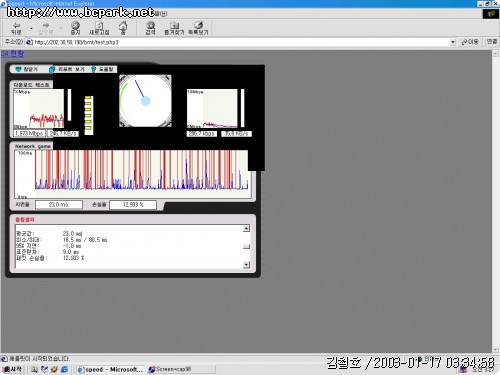Expand the address bar dropdown arrow
Screen dimensions: 500x375
coord(453,42)
